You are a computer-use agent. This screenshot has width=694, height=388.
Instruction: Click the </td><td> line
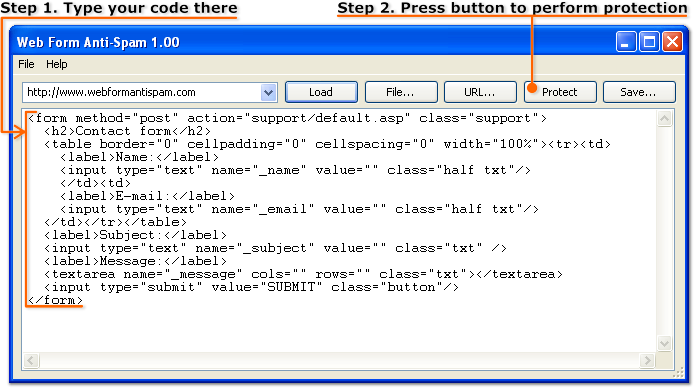96,183
